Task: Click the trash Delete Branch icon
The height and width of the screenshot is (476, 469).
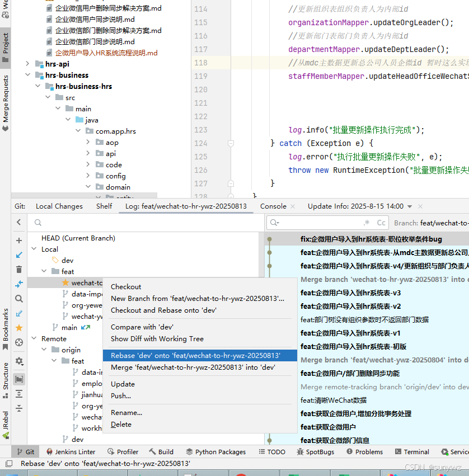Action: (x=19, y=269)
